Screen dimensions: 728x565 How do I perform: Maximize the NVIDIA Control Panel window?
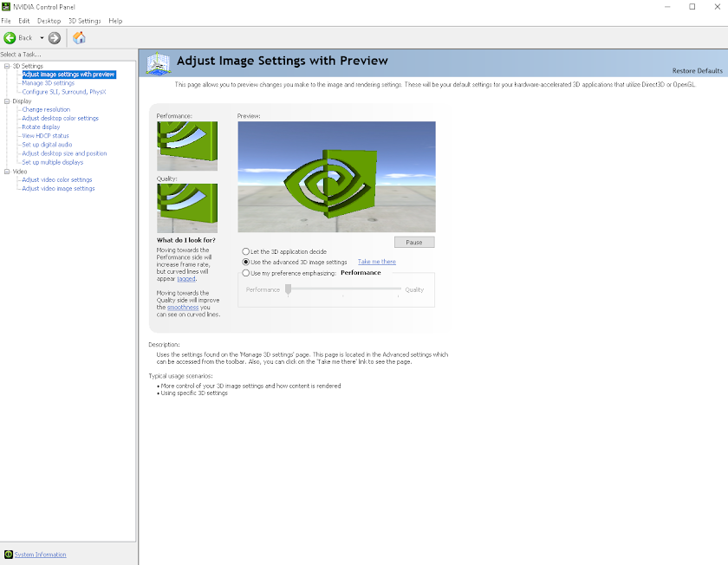[x=692, y=7]
